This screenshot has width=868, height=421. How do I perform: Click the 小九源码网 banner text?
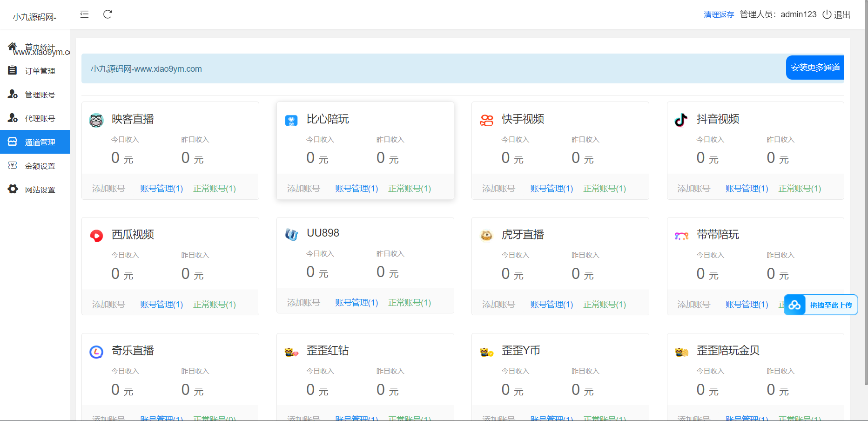pos(146,69)
